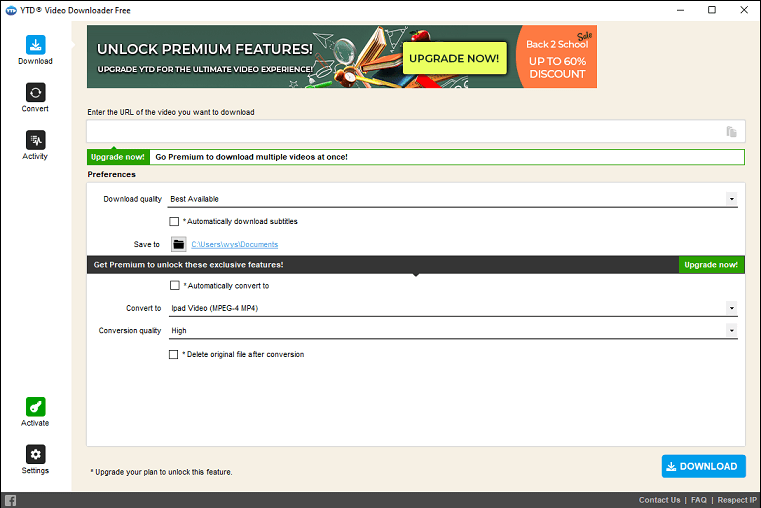761x508 pixels.
Task: Click the Preferences heading
Action: [x=112, y=174]
